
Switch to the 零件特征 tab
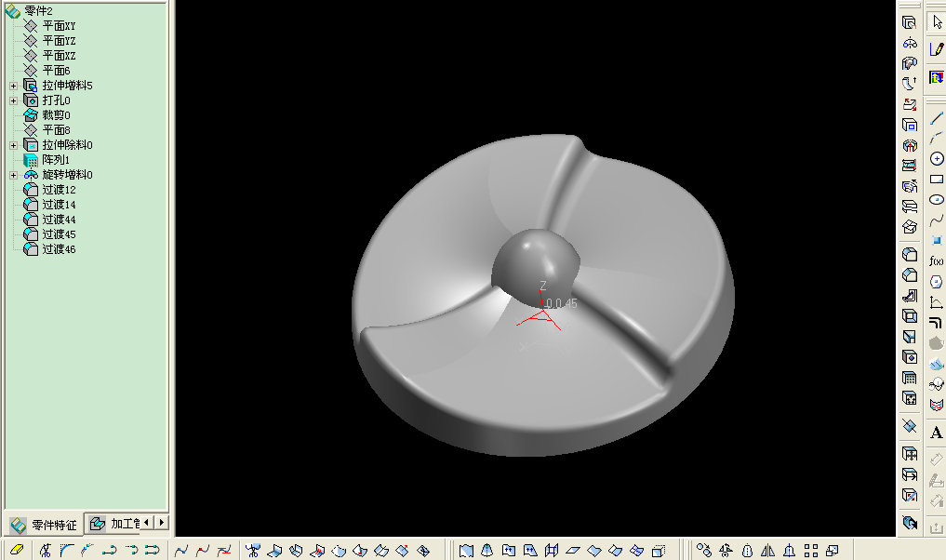(x=44, y=524)
